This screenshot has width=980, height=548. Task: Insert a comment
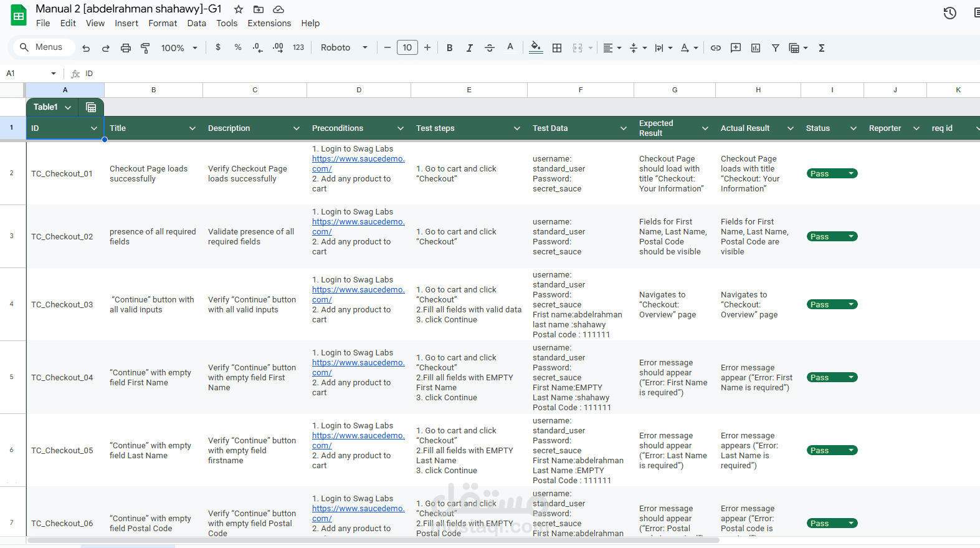pyautogui.click(x=736, y=48)
